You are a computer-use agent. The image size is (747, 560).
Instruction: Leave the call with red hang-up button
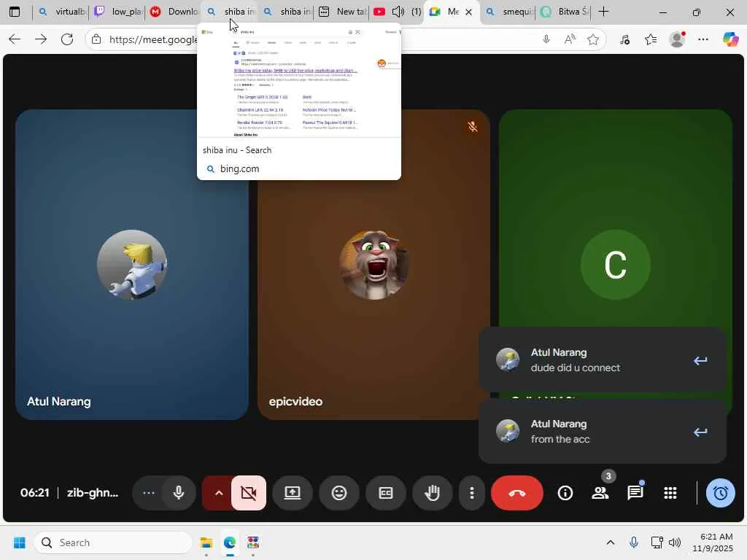(517, 493)
